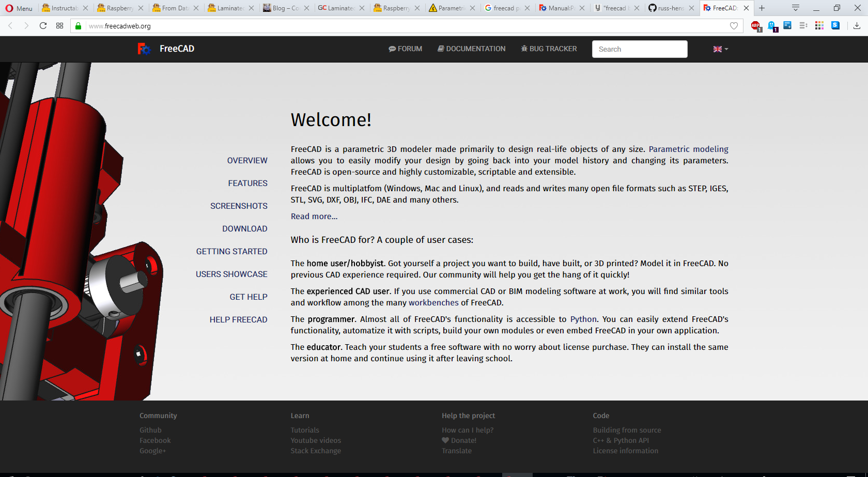This screenshot has width=868, height=477.
Task: Open the Youtube videos footer link
Action: pyautogui.click(x=316, y=440)
